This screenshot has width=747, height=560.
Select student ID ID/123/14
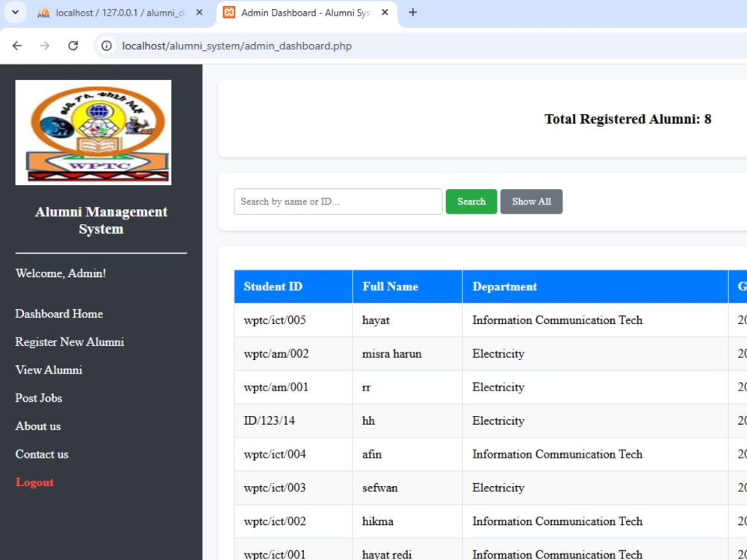[269, 421]
